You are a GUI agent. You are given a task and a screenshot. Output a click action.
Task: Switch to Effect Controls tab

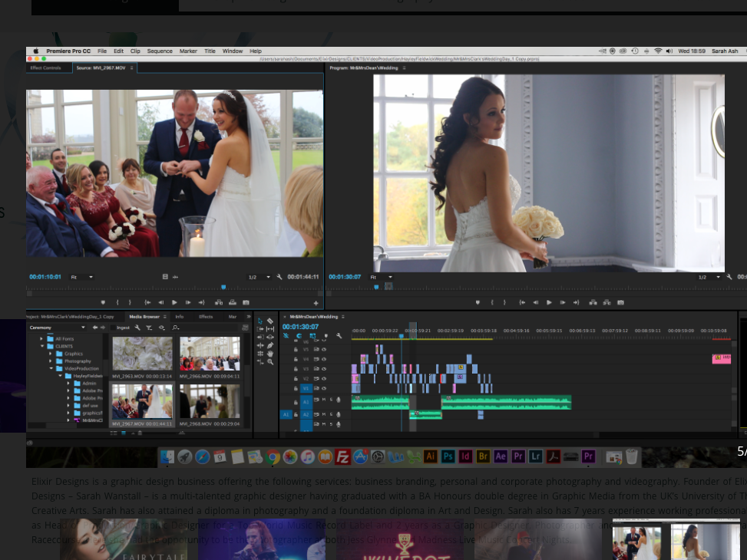point(46,68)
